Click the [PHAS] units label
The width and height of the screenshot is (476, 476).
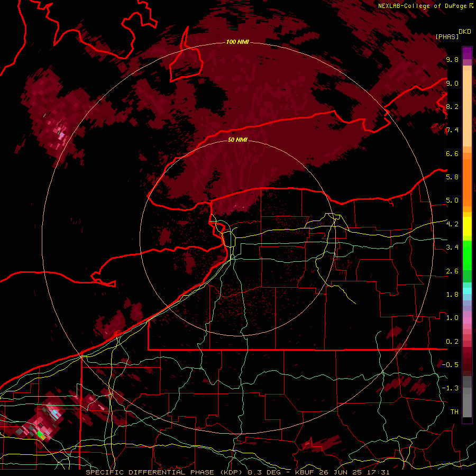click(x=447, y=36)
